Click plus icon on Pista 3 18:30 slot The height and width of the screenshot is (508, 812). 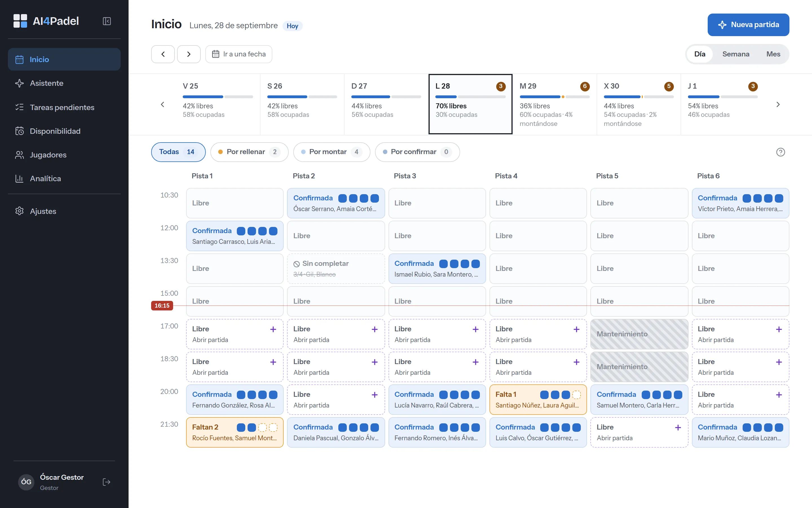(475, 362)
